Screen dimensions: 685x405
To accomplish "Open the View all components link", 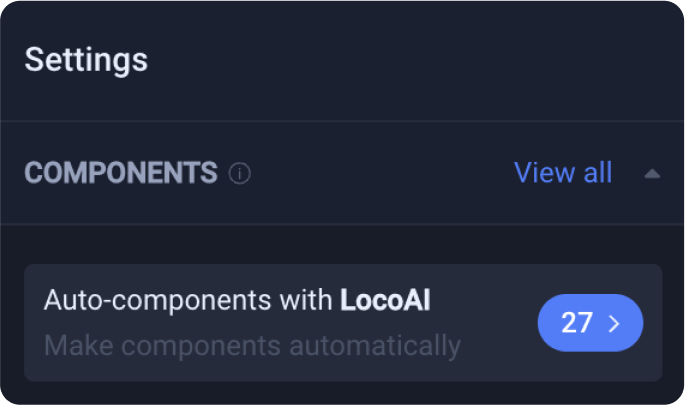I will coord(563,173).
